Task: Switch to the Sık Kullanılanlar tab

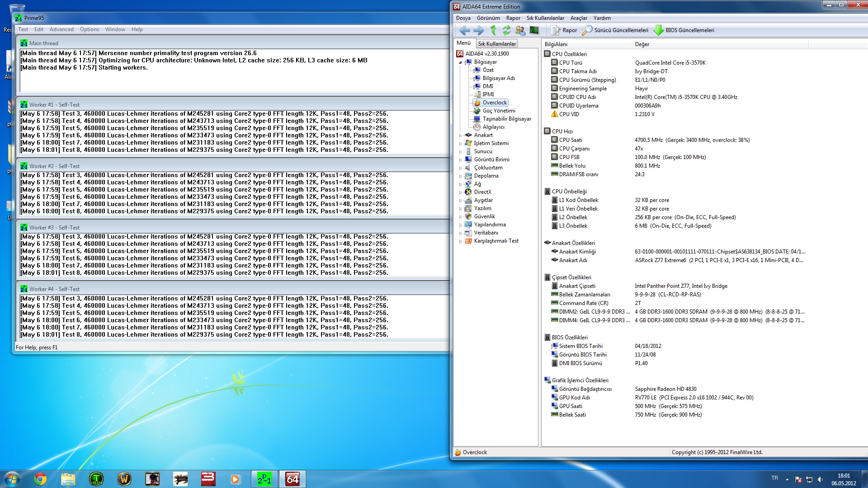Action: tap(497, 44)
